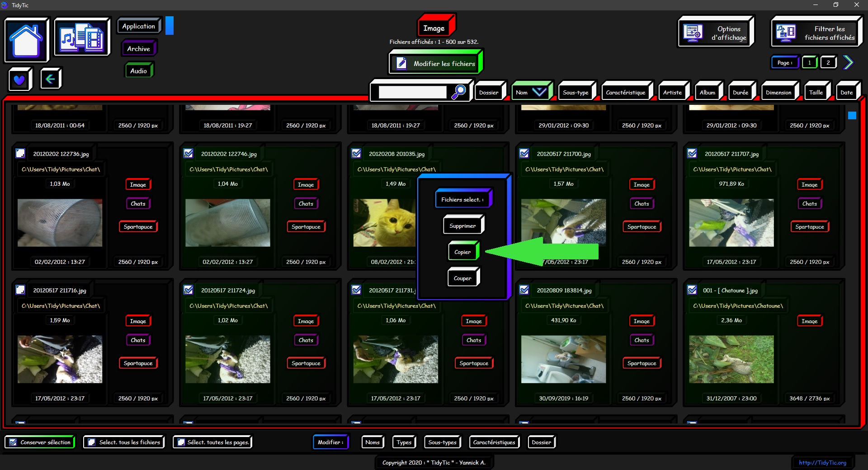
Task: Uncheck the 20120517 211700.jpg checkbox
Action: click(x=524, y=153)
